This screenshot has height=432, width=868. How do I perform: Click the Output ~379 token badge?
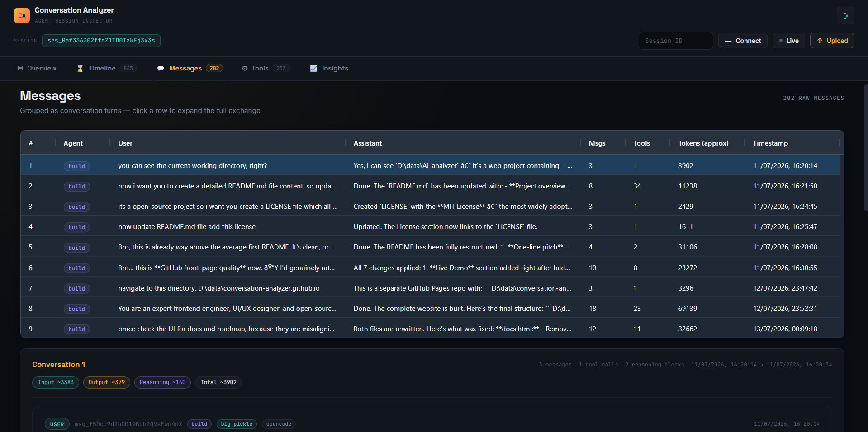107,382
